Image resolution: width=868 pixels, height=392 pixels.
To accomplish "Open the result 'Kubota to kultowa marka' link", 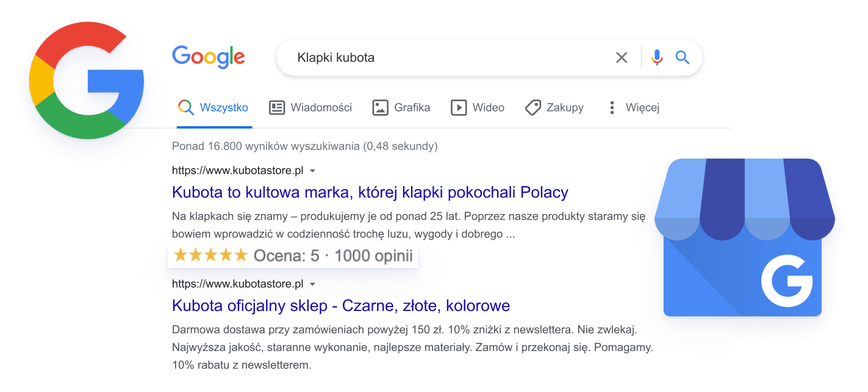I will 369,192.
